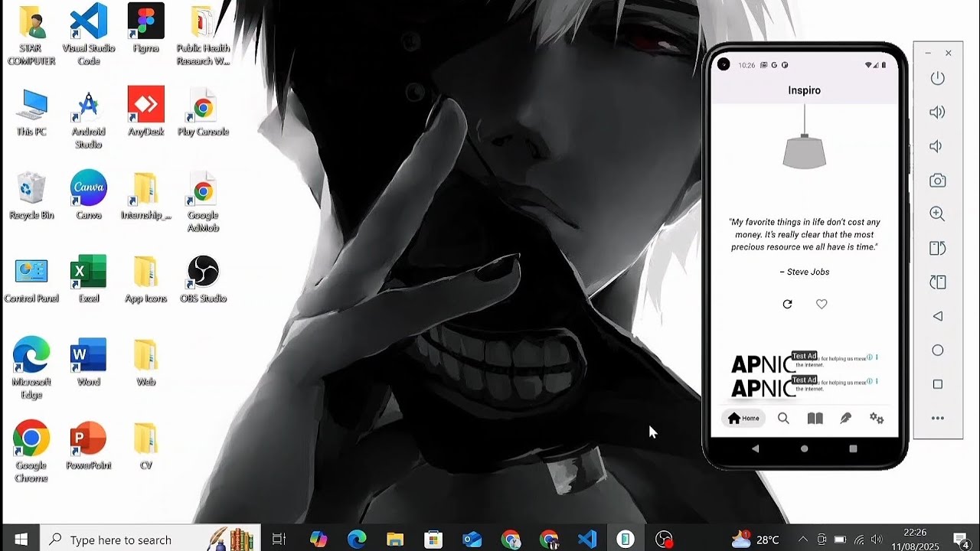Select the OBS Studio desktop shortcut
The width and height of the screenshot is (980, 551).
tap(203, 279)
